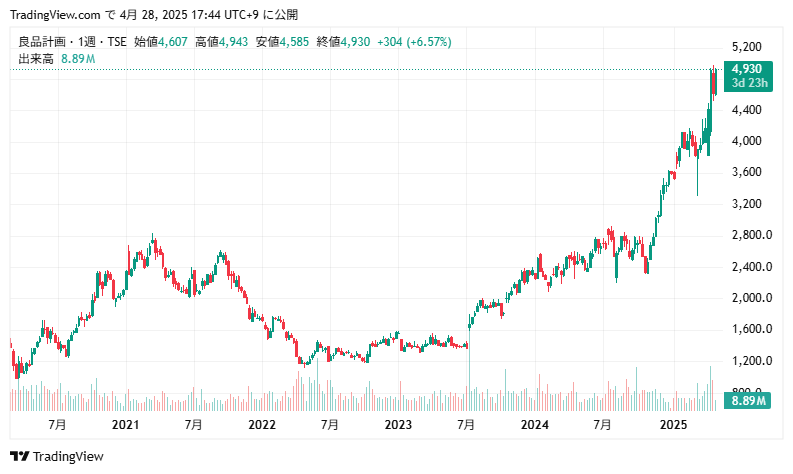
Task: Click the TSE exchange label
Action: coord(117,41)
